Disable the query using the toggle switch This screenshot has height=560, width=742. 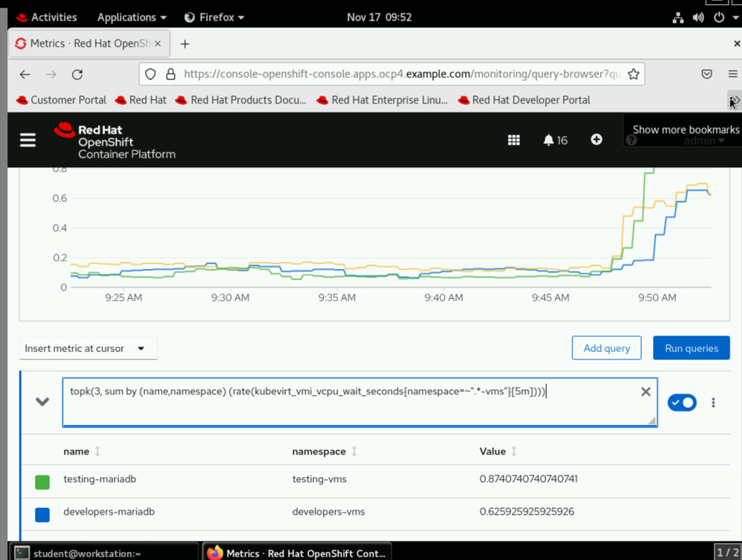coord(682,403)
